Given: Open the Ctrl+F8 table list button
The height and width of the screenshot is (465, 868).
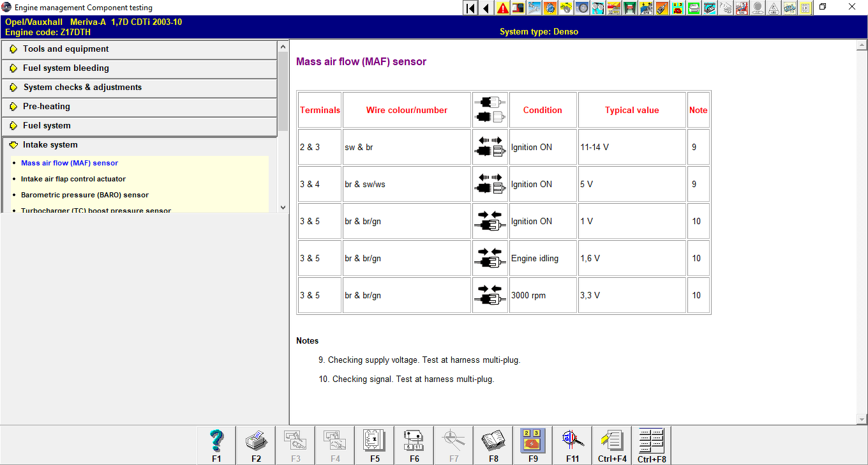Looking at the screenshot, I should (x=652, y=445).
